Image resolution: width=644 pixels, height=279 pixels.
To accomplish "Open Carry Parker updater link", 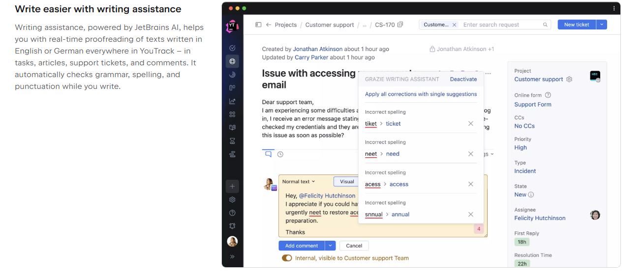I will coord(311,57).
